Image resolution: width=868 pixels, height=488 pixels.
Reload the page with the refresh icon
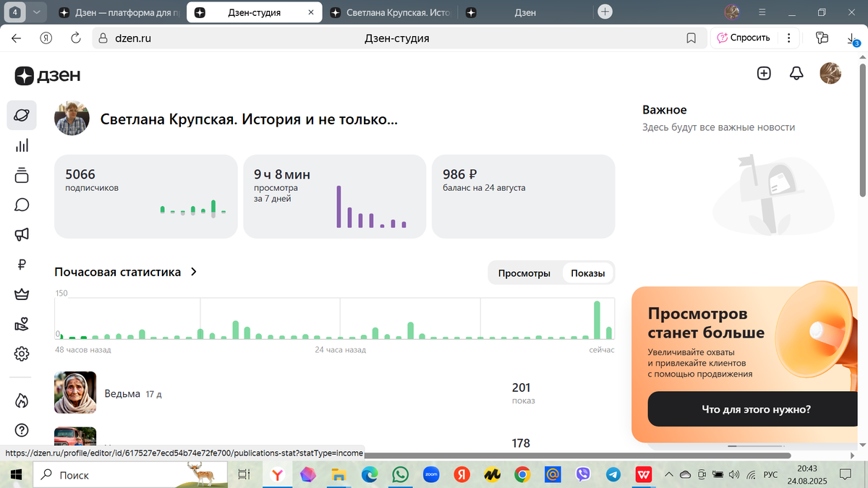pyautogui.click(x=75, y=38)
